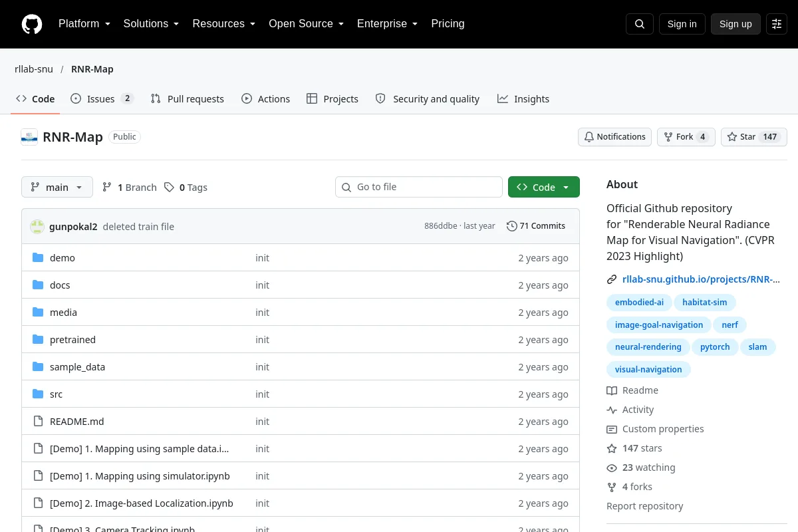The height and width of the screenshot is (532, 798).
Task: Switch to the Code tab
Action: coord(35,99)
